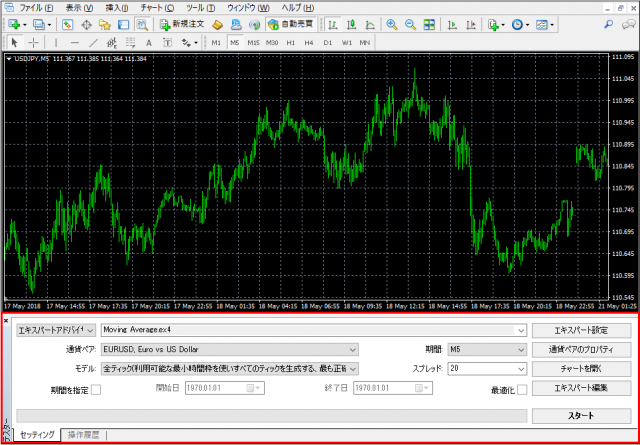Tile chart windows icon
The width and height of the screenshot is (640, 445).
(429, 24)
